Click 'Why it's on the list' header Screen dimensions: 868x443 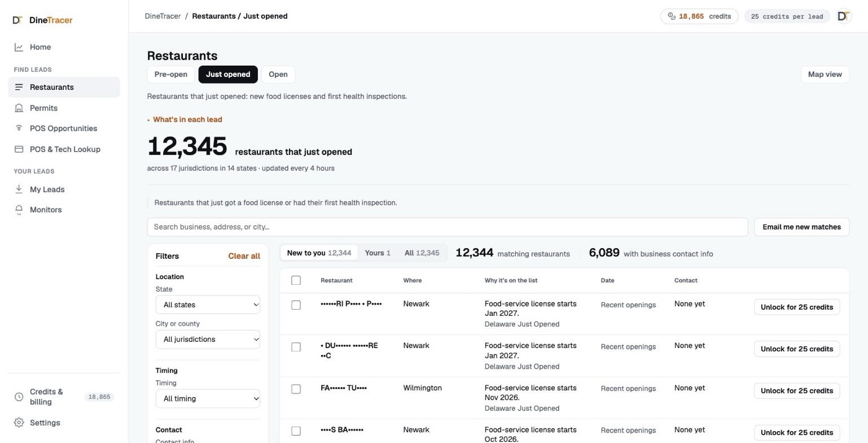(x=511, y=280)
